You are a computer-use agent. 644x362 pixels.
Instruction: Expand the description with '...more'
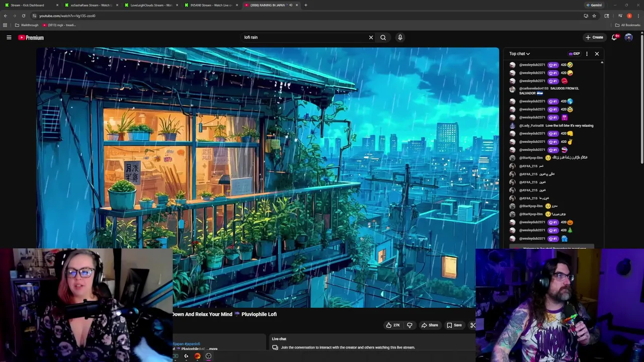(213, 349)
